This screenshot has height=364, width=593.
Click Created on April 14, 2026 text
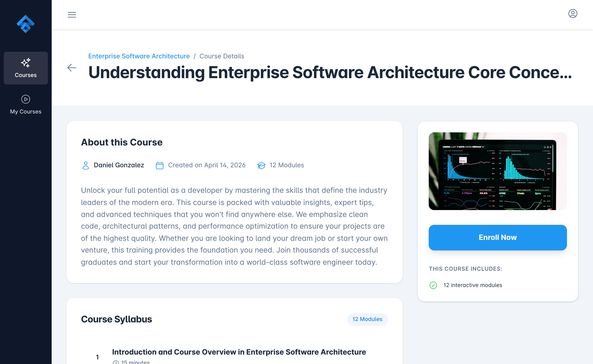point(207,165)
